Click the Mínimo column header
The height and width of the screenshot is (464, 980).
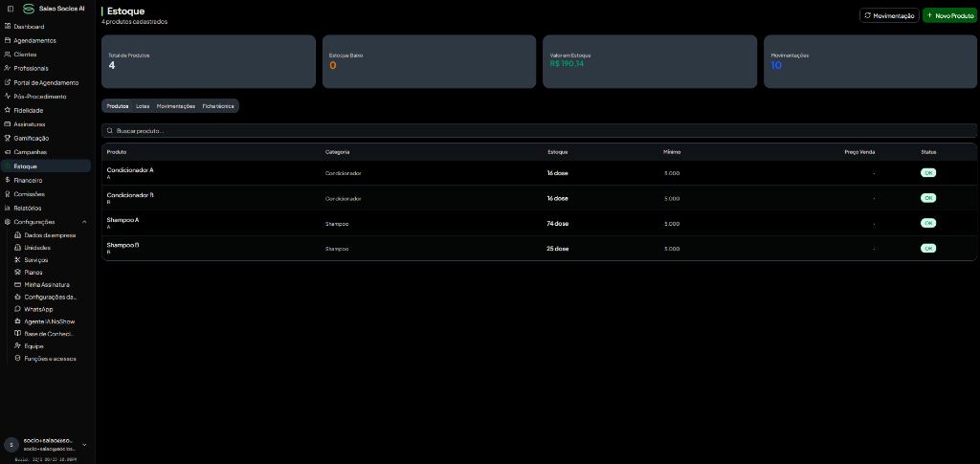coord(672,152)
